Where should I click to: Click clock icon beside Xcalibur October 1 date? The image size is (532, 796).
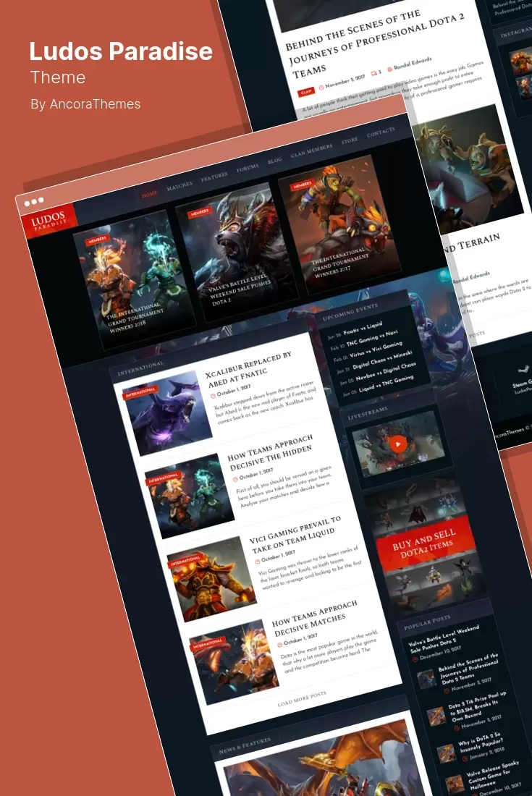(213, 396)
